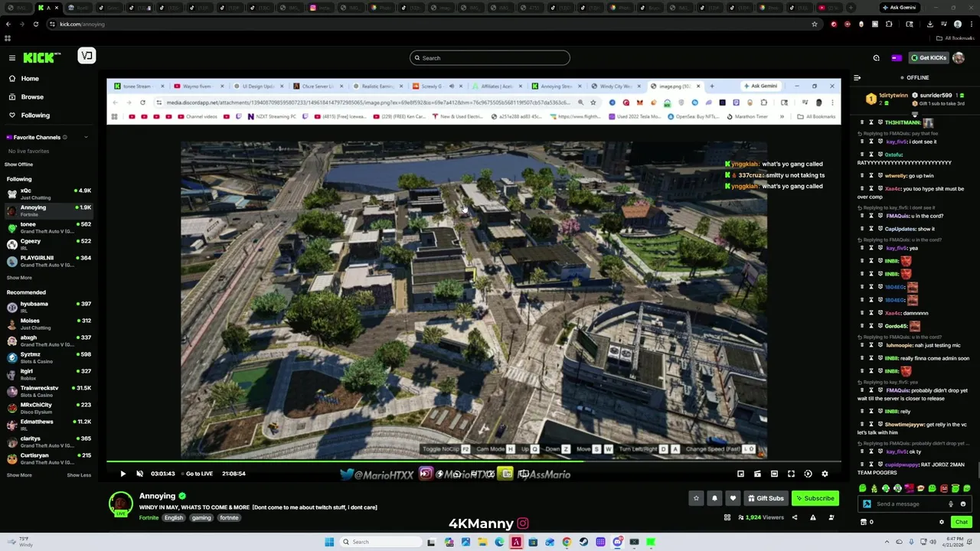Collapse Recommended list with Show Less
This screenshot has width=980, height=551.
pos(79,475)
